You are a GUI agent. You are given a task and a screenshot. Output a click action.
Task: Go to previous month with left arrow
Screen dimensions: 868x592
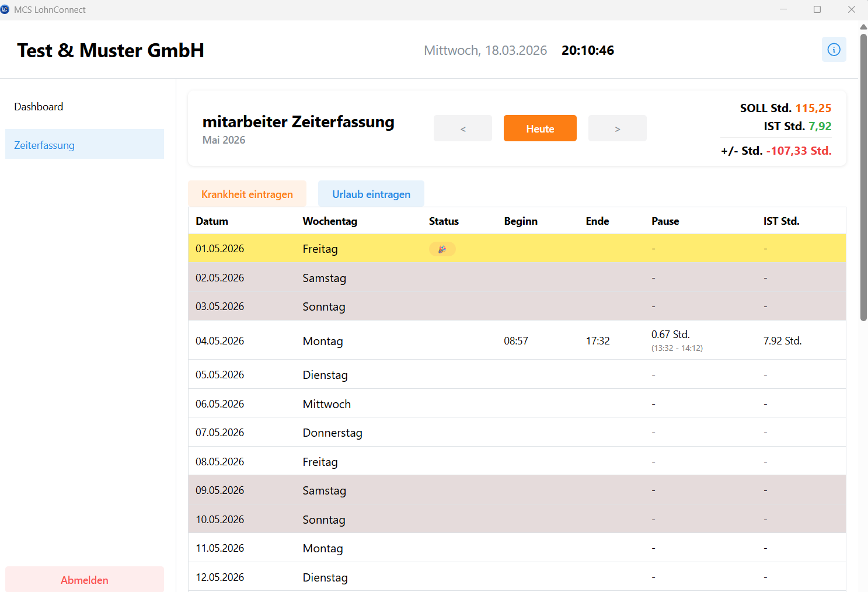click(x=462, y=128)
